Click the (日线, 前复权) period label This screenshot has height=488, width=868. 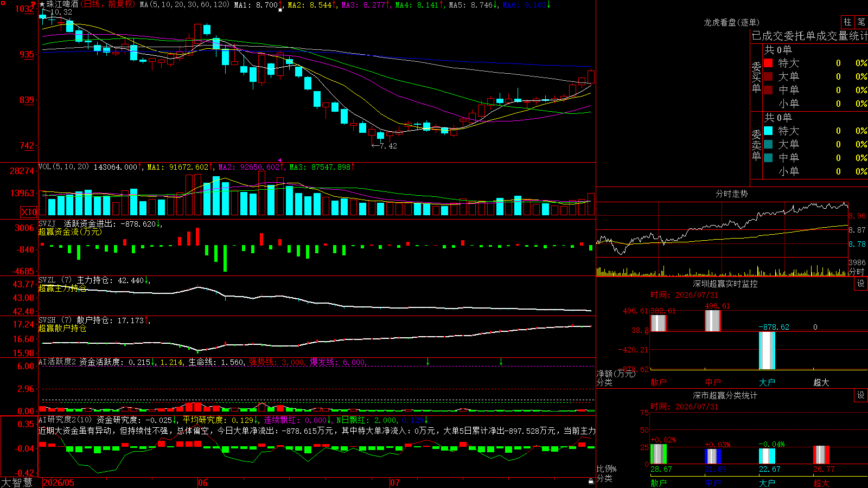pos(107,4)
